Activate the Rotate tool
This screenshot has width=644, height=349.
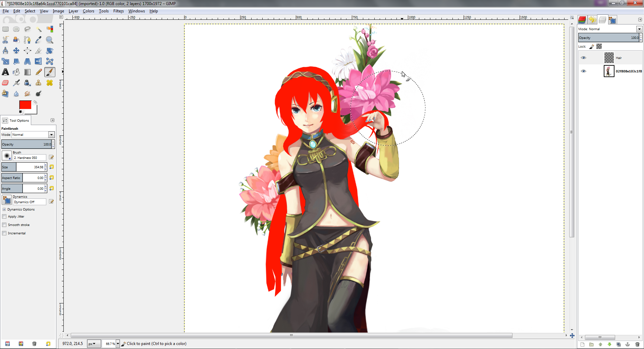tap(50, 51)
